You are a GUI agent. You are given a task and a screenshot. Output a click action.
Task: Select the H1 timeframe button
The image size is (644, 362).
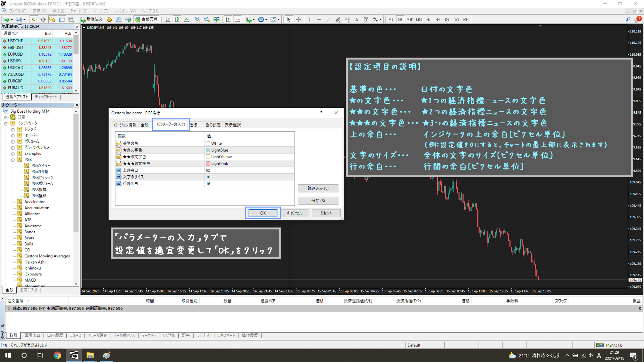coord(428,20)
